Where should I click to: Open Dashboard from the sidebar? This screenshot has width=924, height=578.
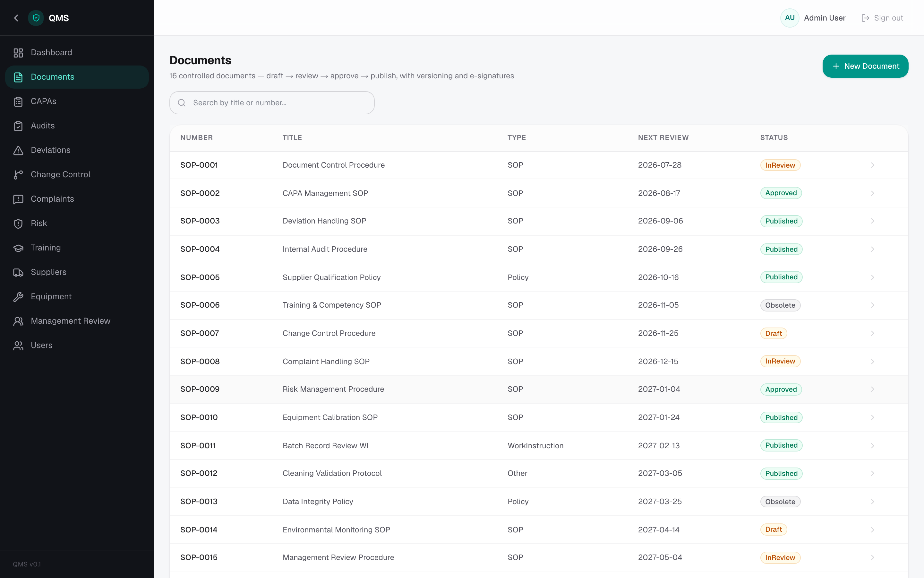click(x=77, y=52)
